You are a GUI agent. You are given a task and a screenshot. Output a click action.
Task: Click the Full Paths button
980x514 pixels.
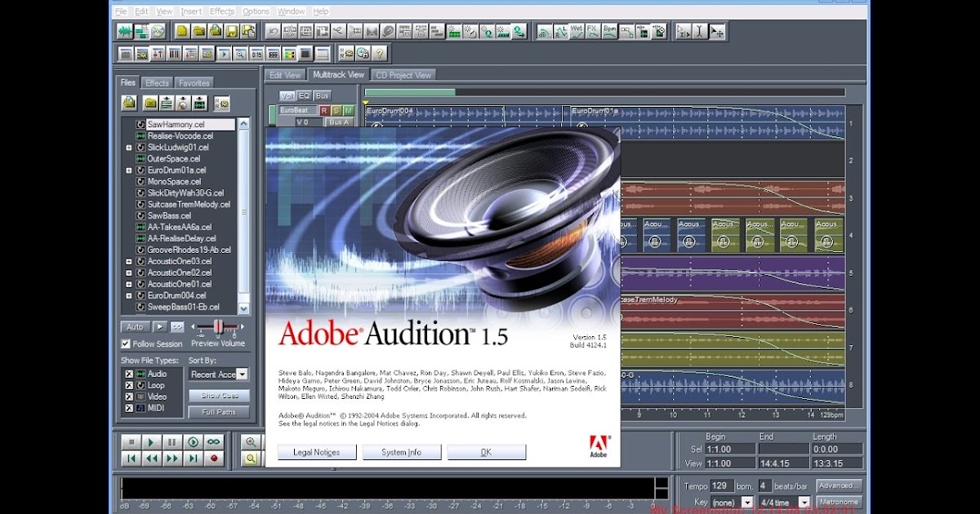point(219,412)
